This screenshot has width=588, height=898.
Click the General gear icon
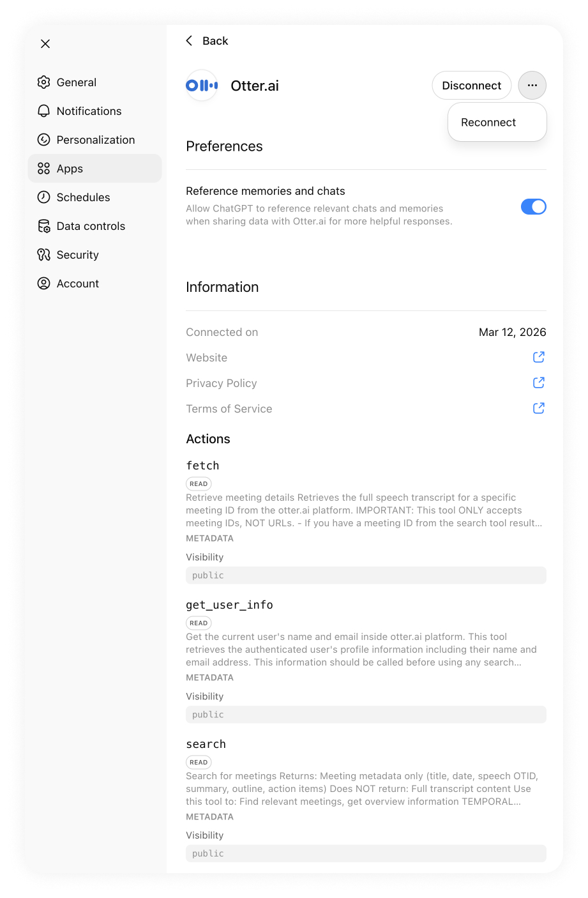click(43, 82)
